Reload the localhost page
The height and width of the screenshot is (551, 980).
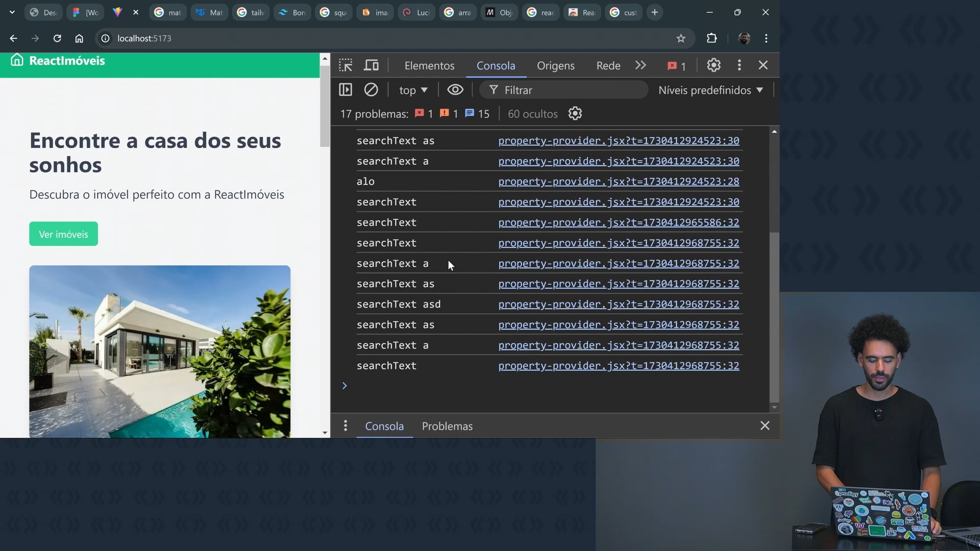point(57,38)
